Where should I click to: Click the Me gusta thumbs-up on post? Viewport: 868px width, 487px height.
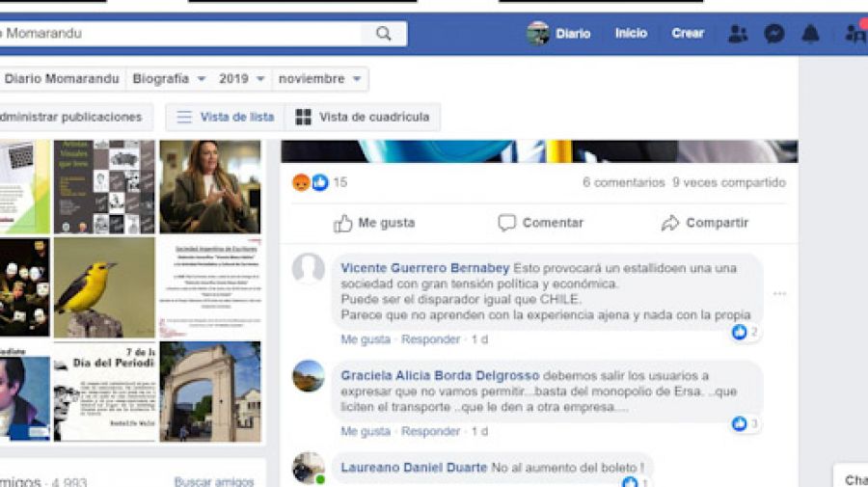coord(374,223)
